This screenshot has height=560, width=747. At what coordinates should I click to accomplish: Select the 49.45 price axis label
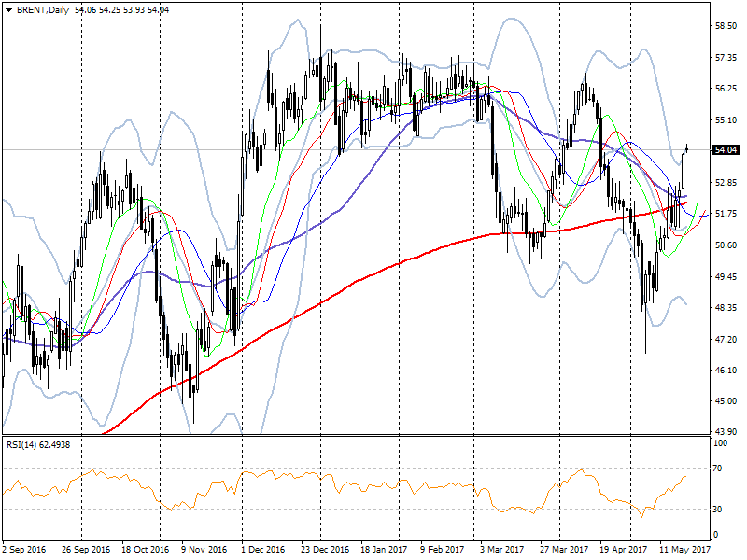coord(726,276)
